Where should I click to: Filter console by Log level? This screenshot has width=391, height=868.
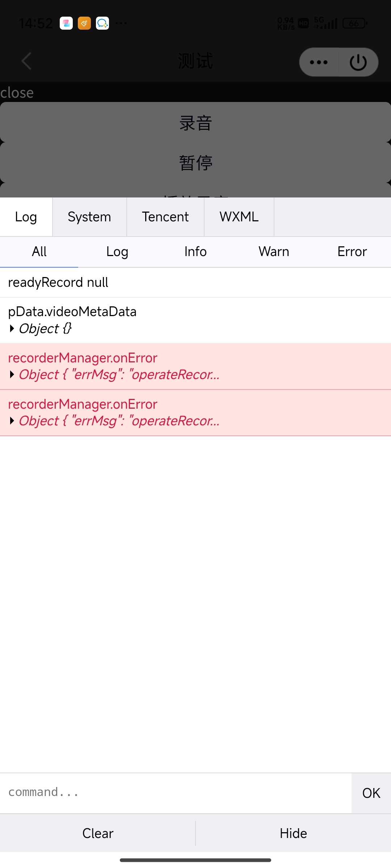(x=117, y=252)
